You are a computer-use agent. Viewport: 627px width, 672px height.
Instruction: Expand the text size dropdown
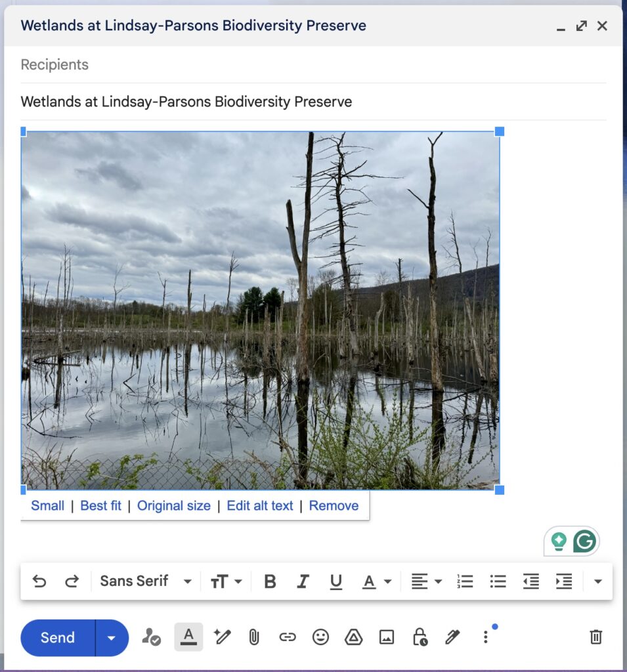(227, 581)
